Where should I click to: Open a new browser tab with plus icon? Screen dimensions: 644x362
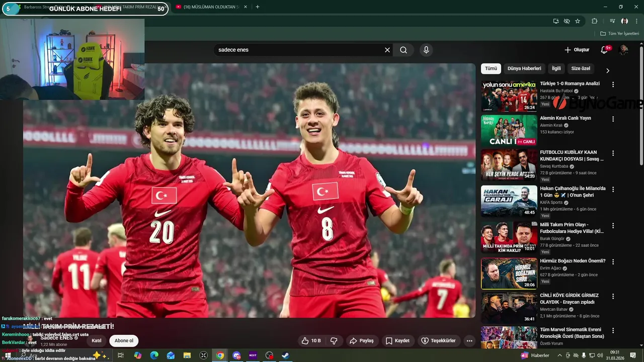pyautogui.click(x=257, y=7)
